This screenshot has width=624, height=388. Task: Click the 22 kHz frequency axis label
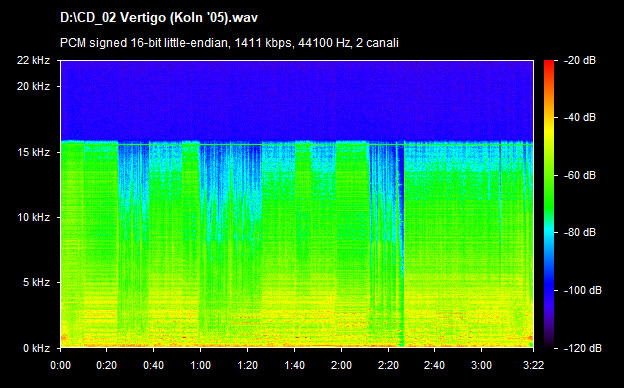tap(33, 60)
